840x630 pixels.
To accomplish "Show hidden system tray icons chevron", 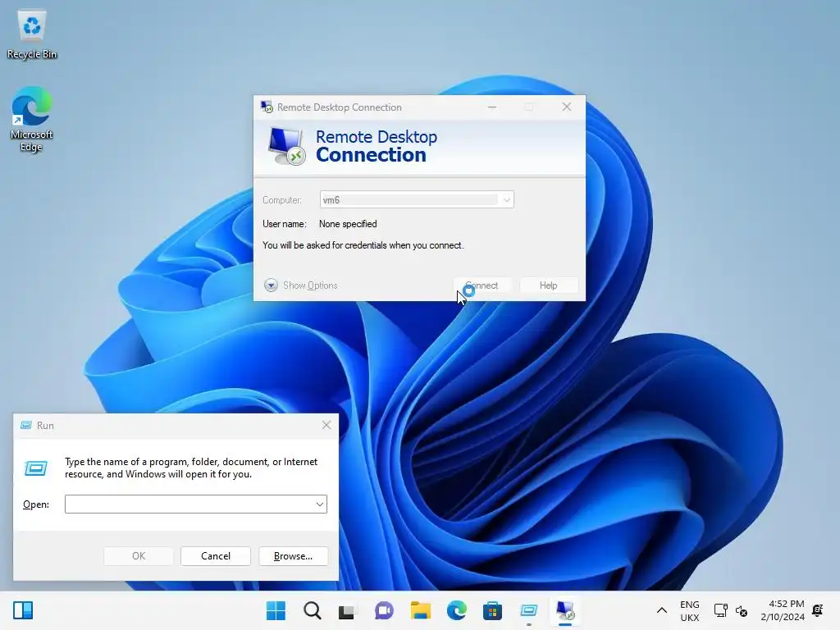I will pyautogui.click(x=662, y=610).
